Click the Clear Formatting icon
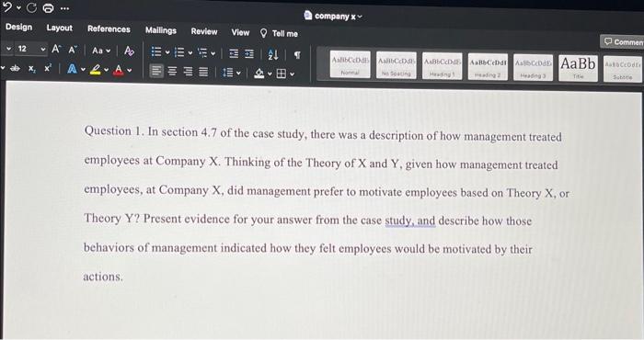 pyautogui.click(x=129, y=51)
